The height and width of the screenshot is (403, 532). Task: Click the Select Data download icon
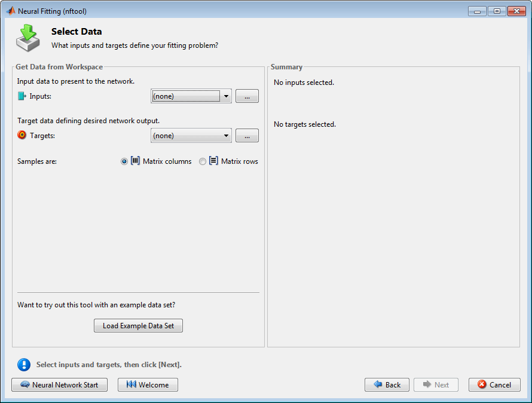pyautogui.click(x=28, y=38)
